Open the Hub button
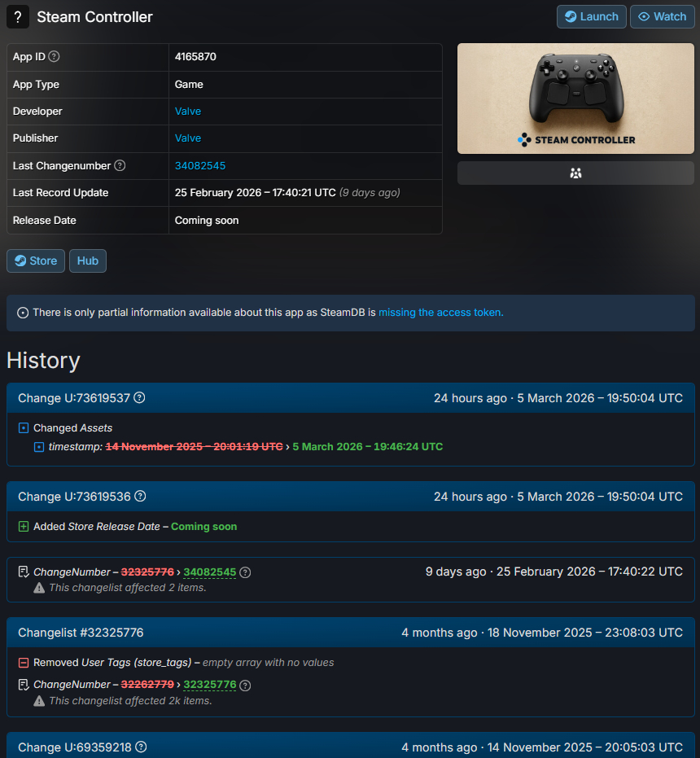The width and height of the screenshot is (700, 758). coord(88,261)
